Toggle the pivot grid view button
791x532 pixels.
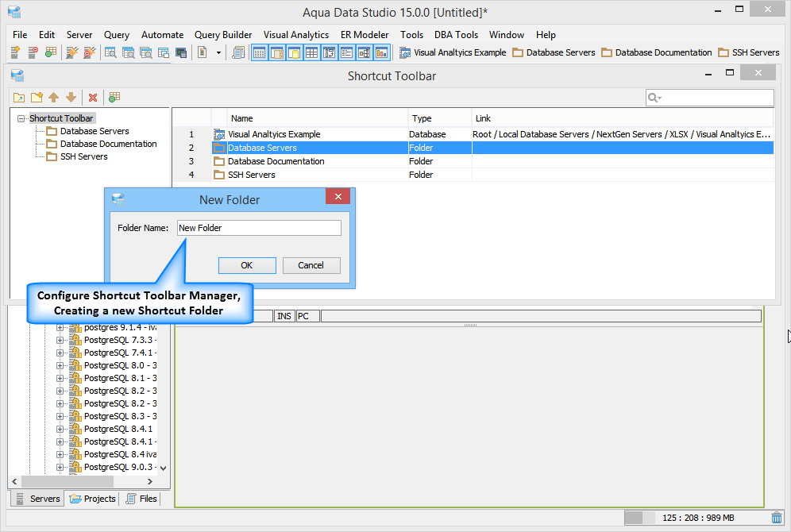click(330, 52)
